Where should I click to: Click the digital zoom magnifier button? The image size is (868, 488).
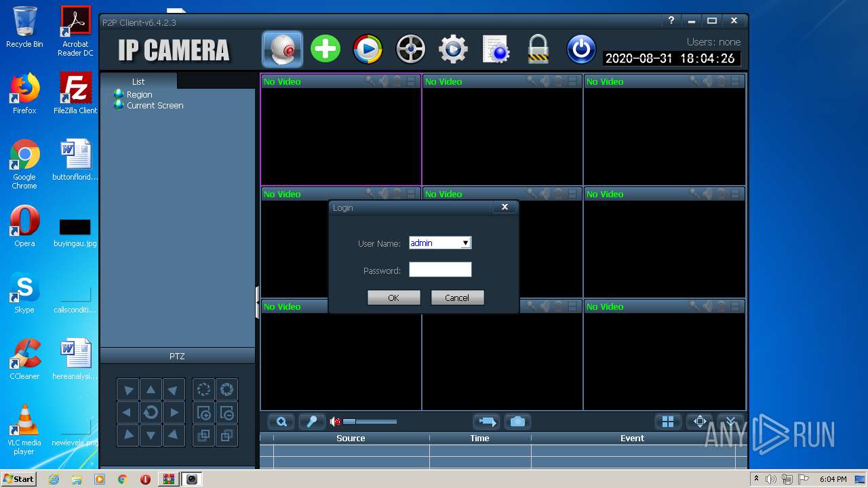click(281, 422)
